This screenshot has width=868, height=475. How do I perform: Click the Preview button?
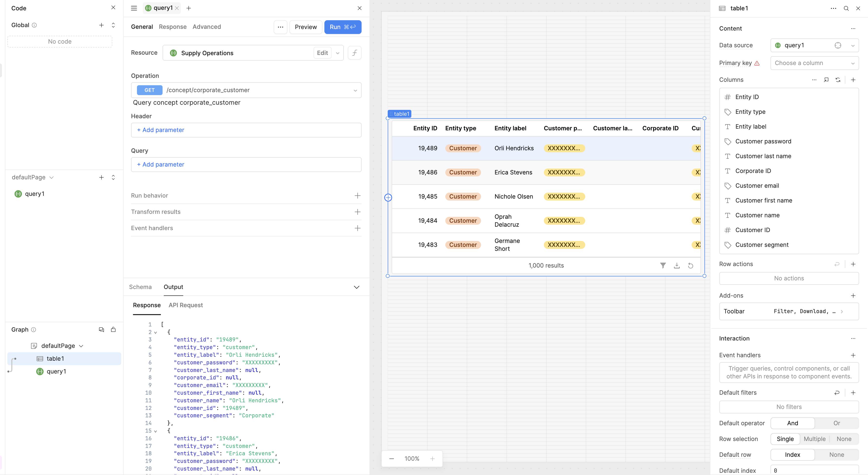305,27
